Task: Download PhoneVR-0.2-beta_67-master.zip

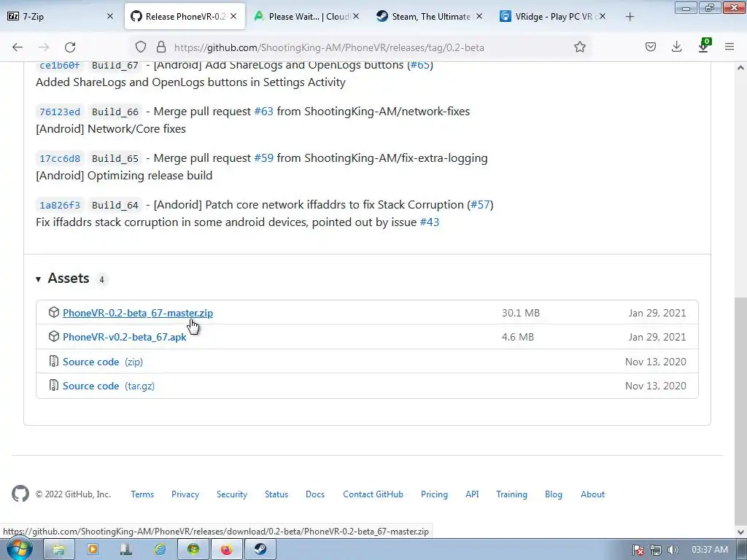Action: 138,313
